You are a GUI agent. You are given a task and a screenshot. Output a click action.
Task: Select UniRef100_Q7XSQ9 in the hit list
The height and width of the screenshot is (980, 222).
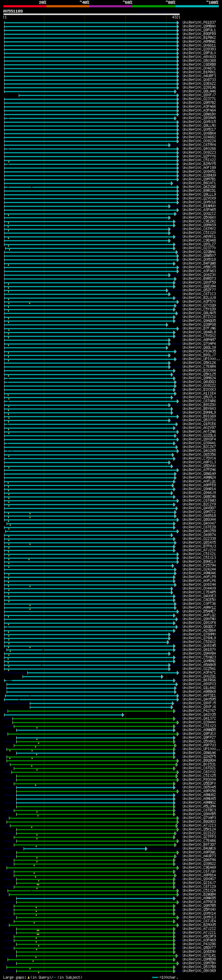[x=199, y=306]
